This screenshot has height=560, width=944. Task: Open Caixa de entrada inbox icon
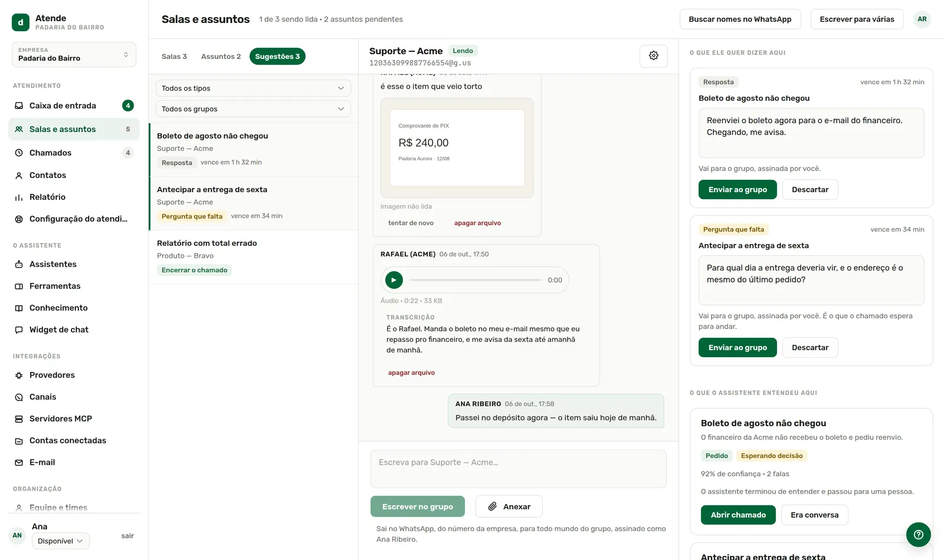point(19,106)
